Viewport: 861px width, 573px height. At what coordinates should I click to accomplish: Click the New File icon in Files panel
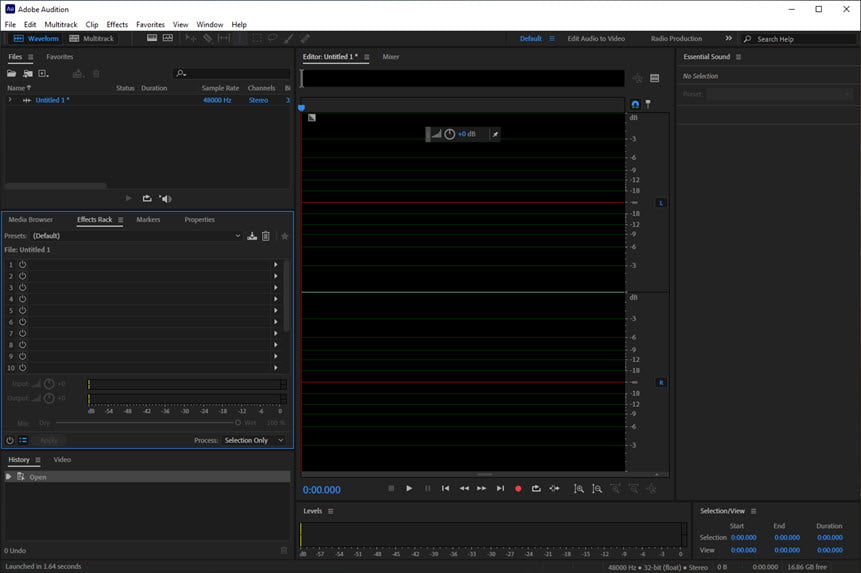43,74
